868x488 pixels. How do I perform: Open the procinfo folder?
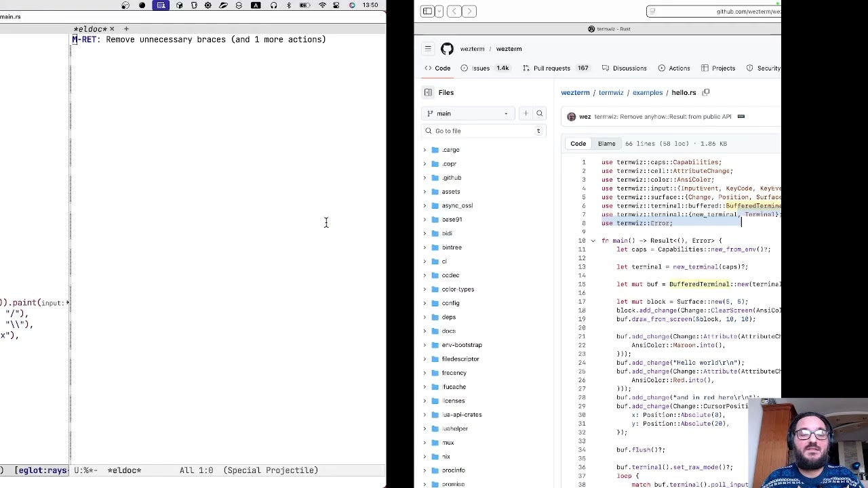click(454, 470)
